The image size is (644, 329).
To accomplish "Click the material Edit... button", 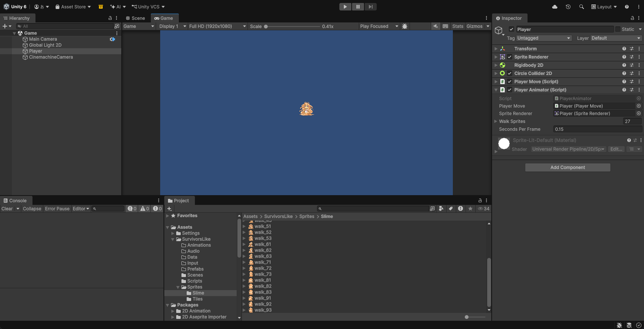I will tap(616, 149).
